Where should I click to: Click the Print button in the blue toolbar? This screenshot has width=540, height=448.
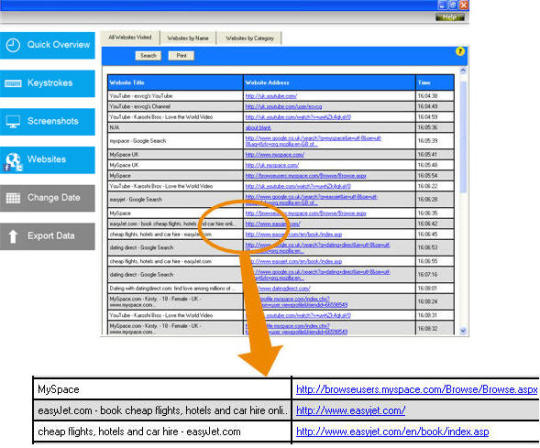click(181, 55)
